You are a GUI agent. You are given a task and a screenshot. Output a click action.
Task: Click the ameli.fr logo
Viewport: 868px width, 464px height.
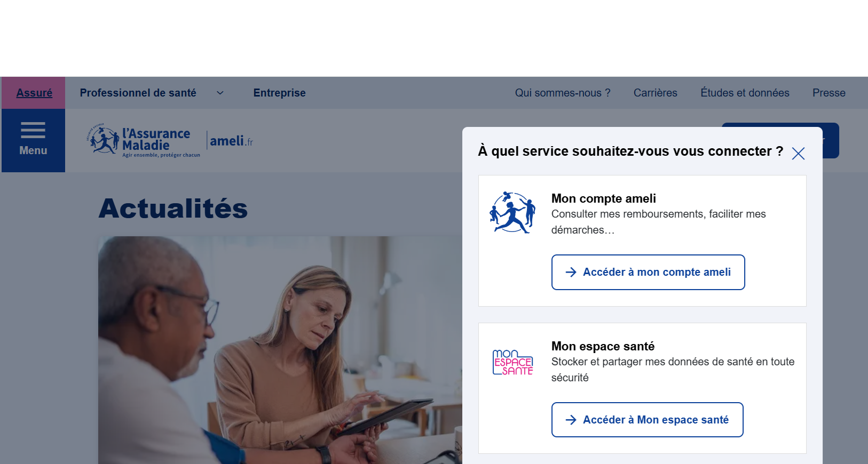click(231, 141)
